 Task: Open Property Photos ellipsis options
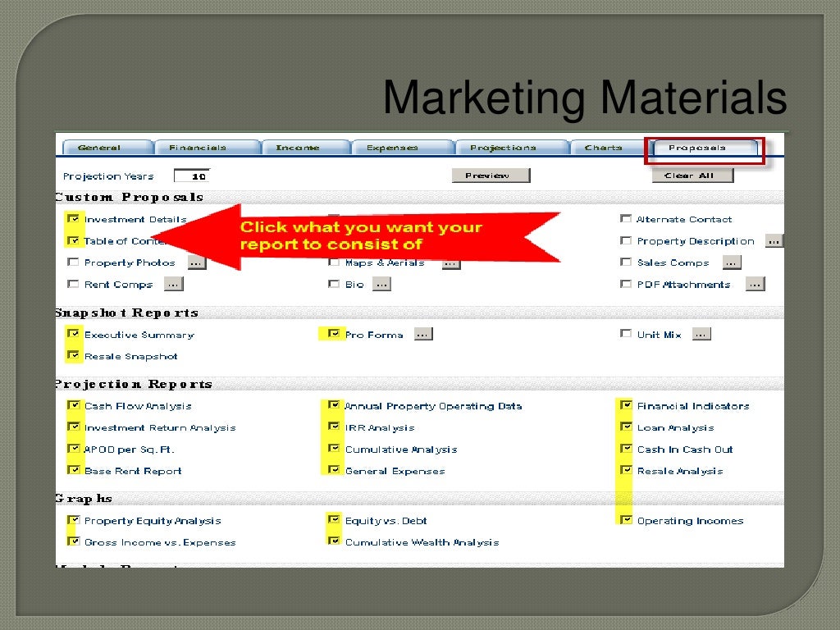pos(197,262)
